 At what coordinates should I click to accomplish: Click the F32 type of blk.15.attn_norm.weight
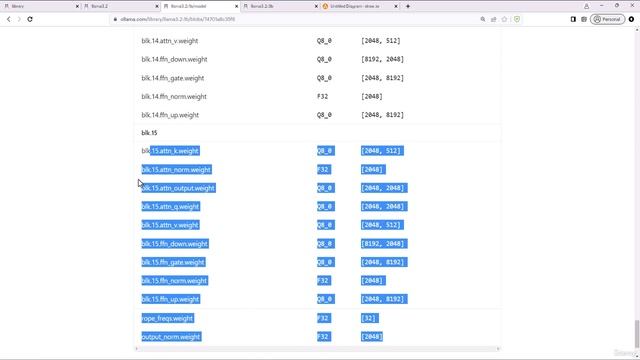click(x=323, y=169)
